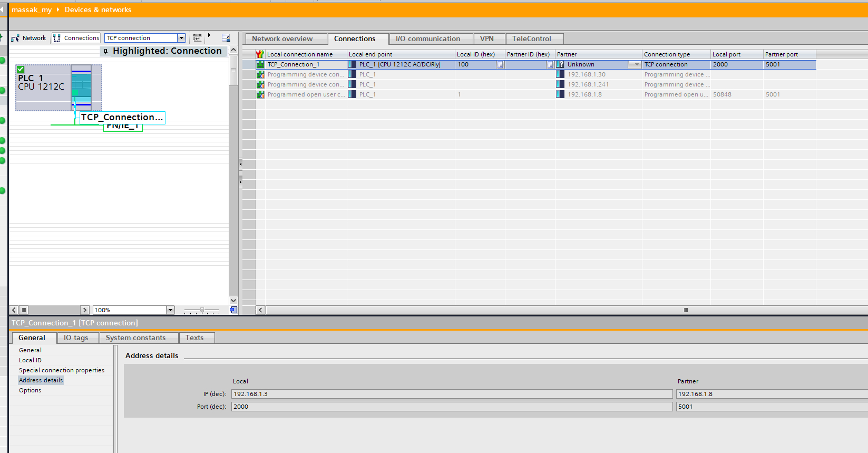Collapse the network view with left splitter arrow
The width and height of the screenshot is (868, 453).
(240, 164)
